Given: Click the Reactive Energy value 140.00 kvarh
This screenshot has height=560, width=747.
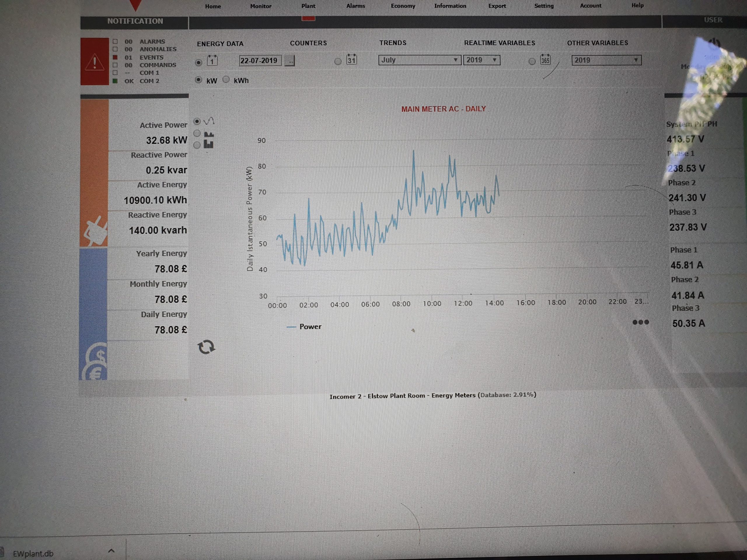Looking at the screenshot, I should (x=158, y=230).
